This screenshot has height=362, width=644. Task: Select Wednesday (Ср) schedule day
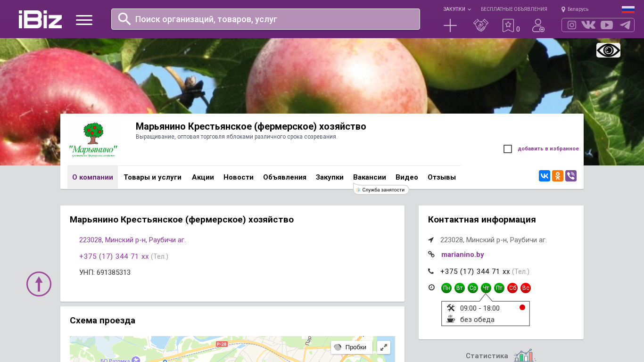473,288
